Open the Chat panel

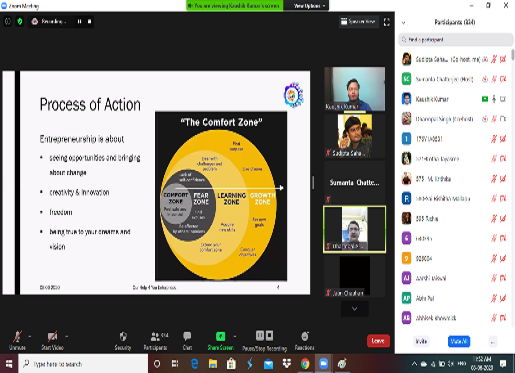tap(187, 340)
